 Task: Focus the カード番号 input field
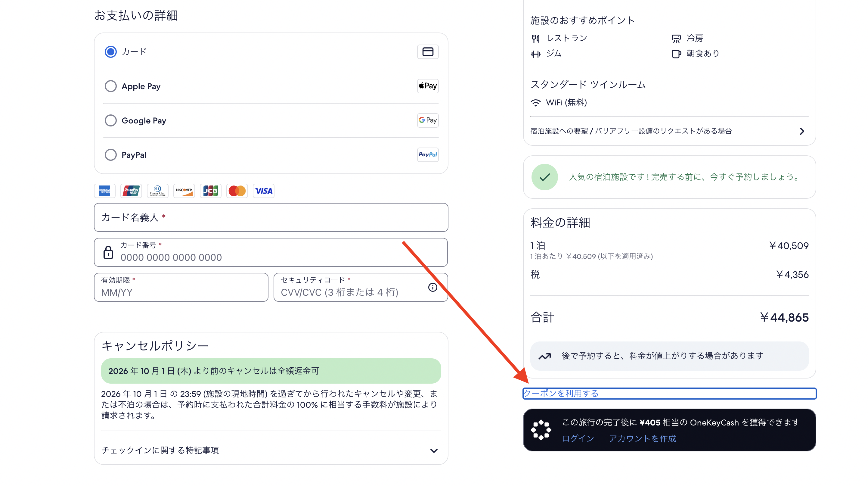coord(271,252)
